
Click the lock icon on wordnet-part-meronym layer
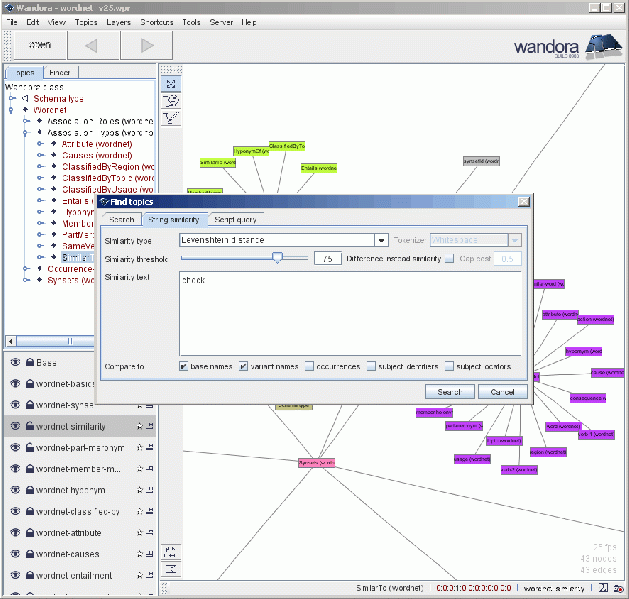pyautogui.click(x=31, y=447)
